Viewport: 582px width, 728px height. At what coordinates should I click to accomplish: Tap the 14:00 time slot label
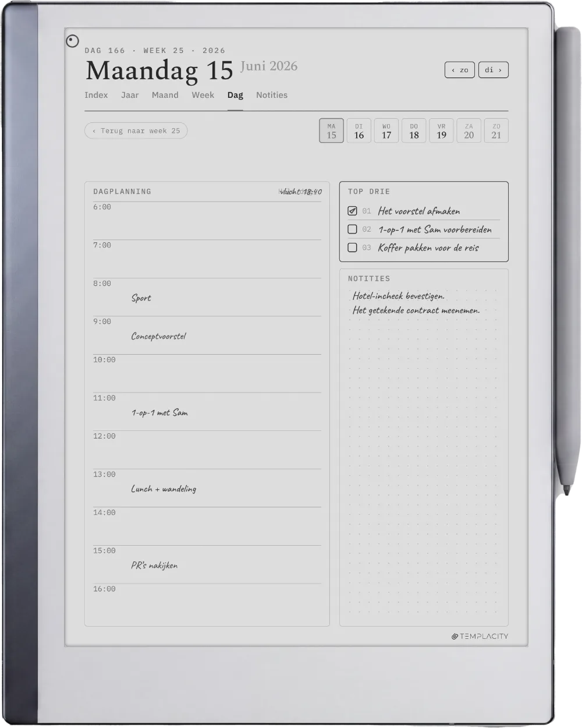click(104, 513)
